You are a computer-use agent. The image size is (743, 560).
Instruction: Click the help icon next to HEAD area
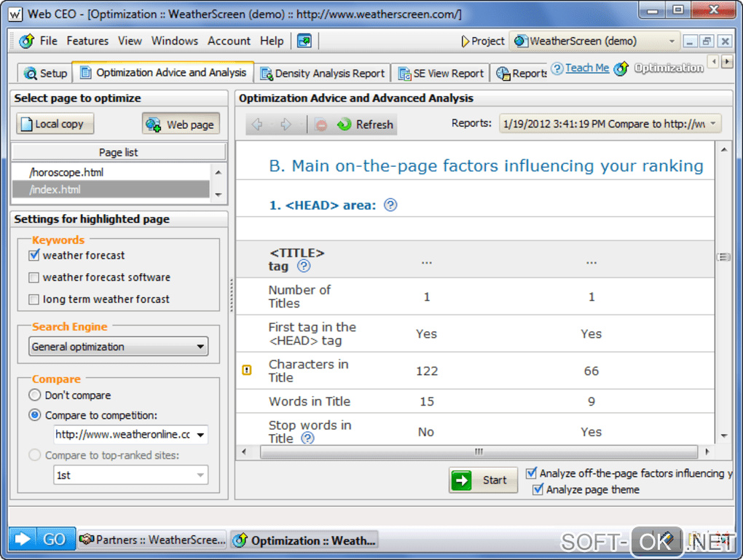390,205
